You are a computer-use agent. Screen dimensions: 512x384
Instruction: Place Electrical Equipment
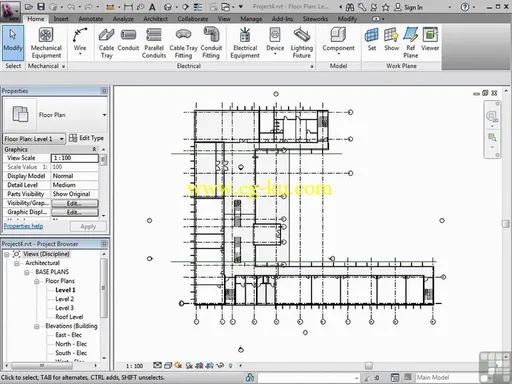[x=245, y=42]
